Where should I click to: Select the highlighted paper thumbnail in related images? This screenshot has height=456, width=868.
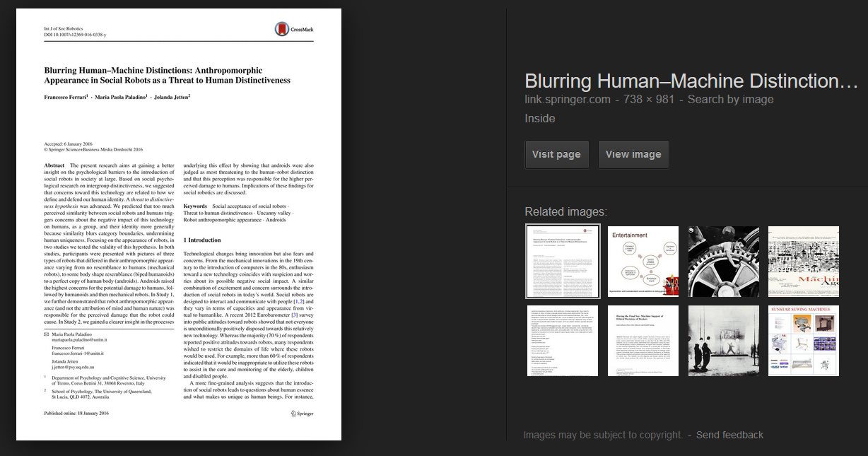pyautogui.click(x=563, y=261)
